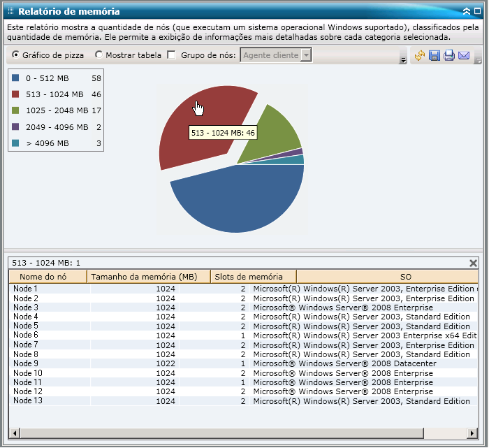Expand the icon toolbar overflow arrow
This screenshot has width=489, height=448.
coord(478,61)
